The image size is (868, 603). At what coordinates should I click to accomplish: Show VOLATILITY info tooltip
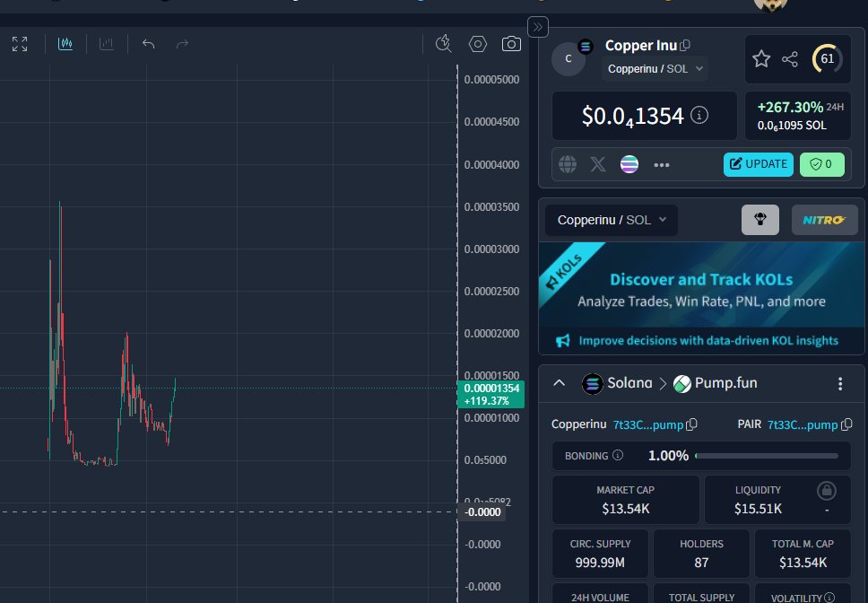click(x=829, y=598)
